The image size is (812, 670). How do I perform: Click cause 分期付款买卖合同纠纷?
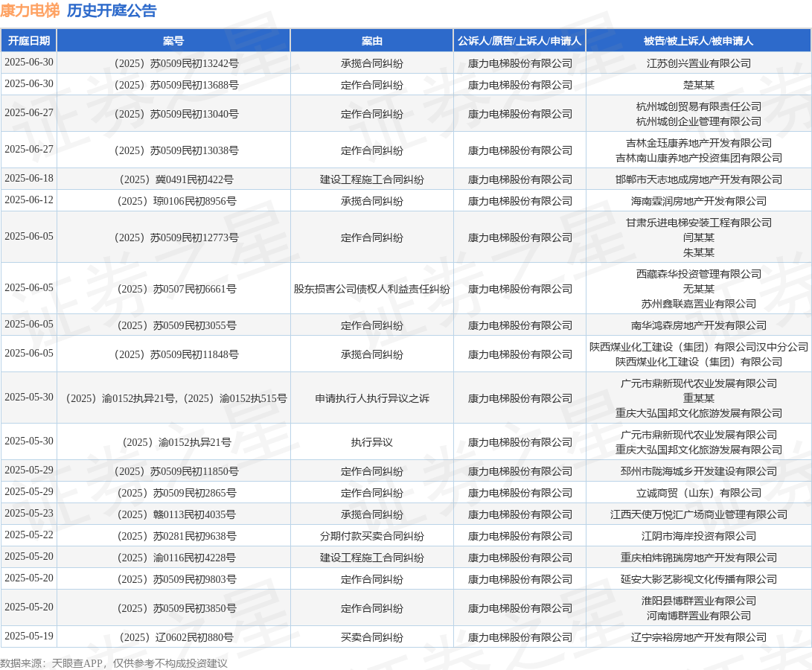(372, 536)
